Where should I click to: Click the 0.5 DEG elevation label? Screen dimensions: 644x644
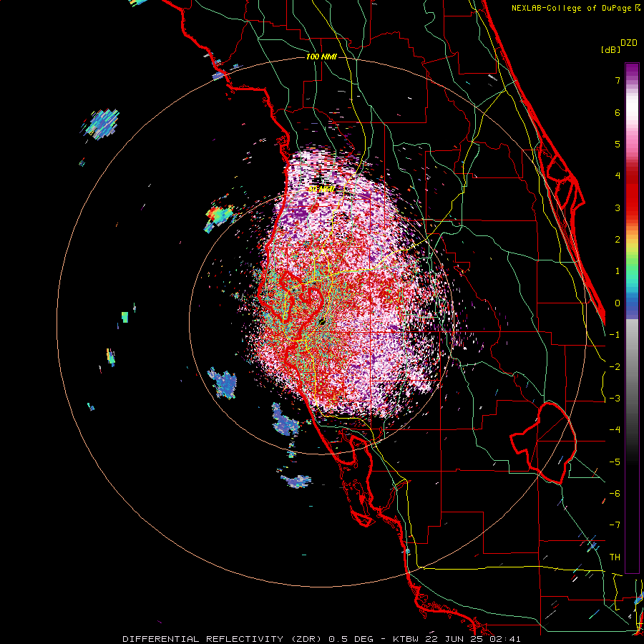351,639
